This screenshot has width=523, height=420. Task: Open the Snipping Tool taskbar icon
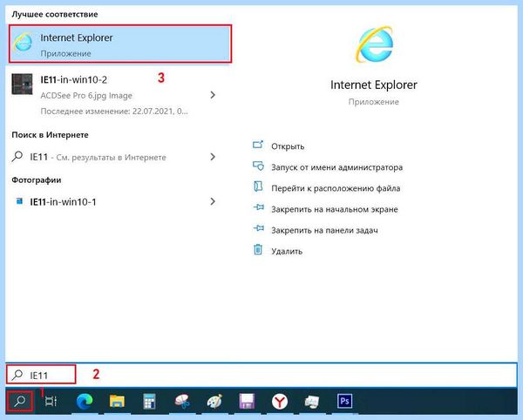182,401
